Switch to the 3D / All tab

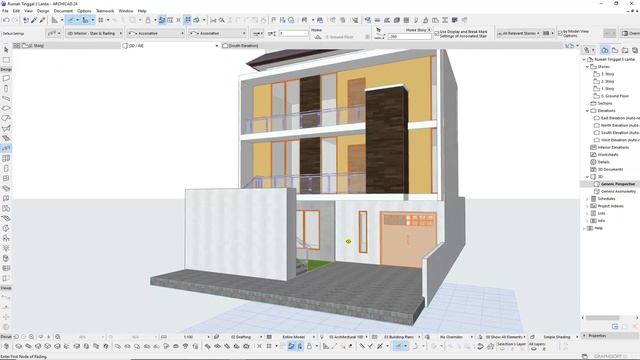coord(171,46)
